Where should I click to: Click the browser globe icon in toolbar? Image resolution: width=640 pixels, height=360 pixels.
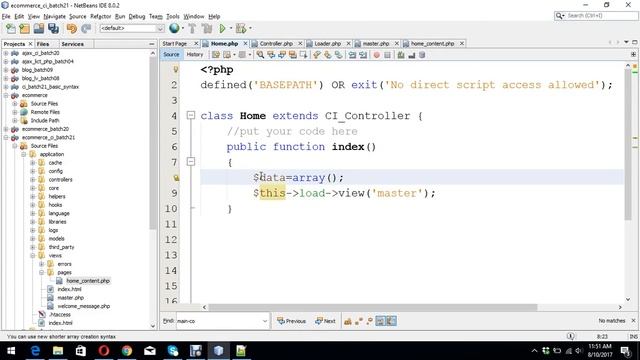coord(174,28)
